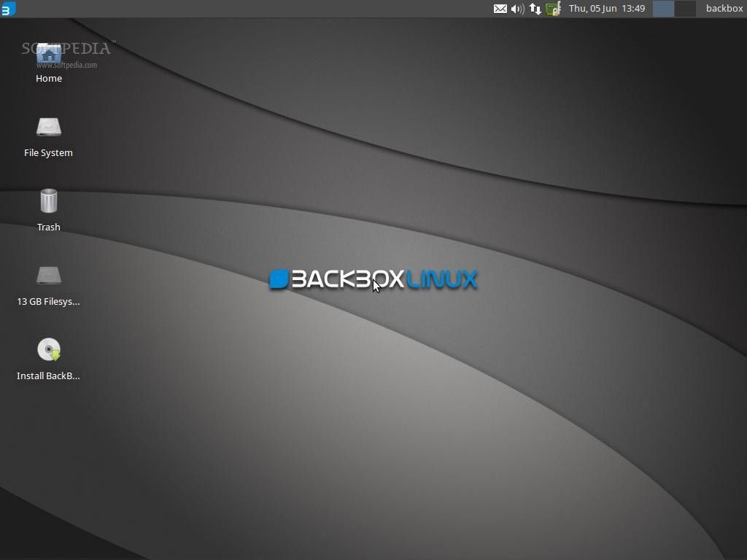Switch to the second workspace in pager

[685, 9]
